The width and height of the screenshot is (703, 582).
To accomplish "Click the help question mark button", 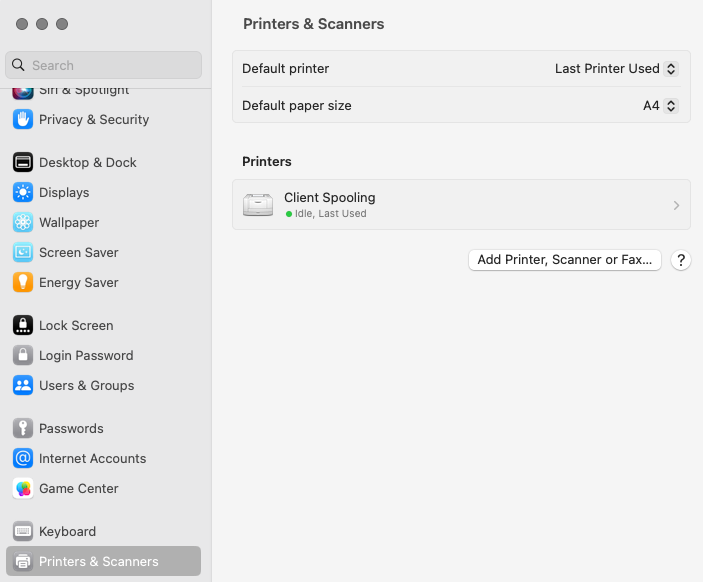I will pos(681,260).
